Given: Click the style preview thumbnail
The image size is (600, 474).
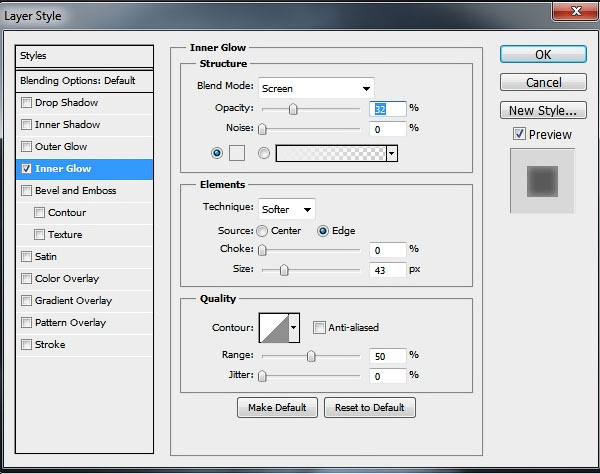Looking at the screenshot, I should (x=542, y=181).
